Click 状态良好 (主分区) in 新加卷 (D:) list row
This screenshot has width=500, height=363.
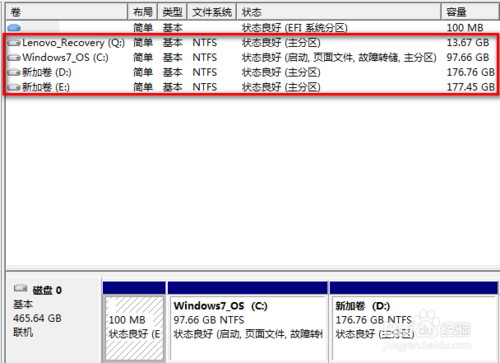(x=281, y=72)
